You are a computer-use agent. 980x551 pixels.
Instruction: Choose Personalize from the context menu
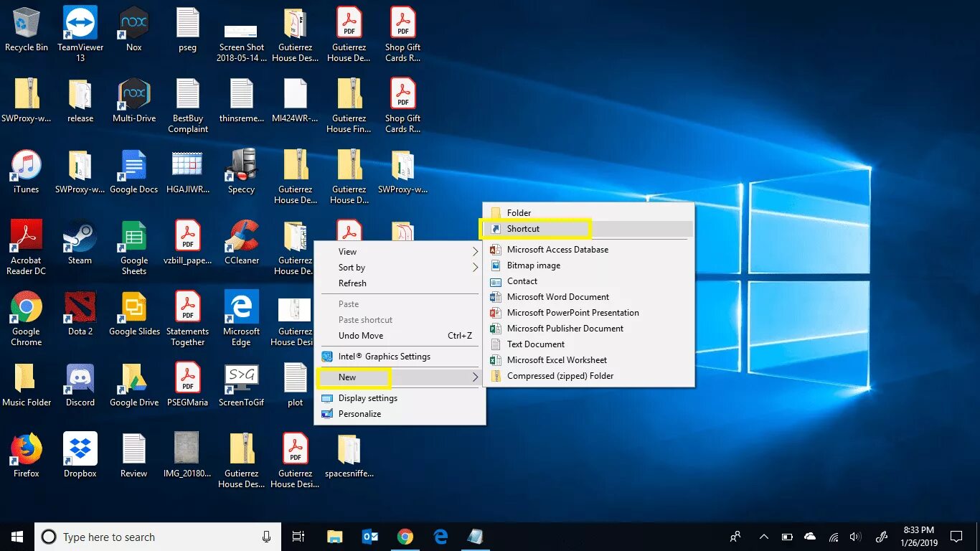tap(400, 414)
